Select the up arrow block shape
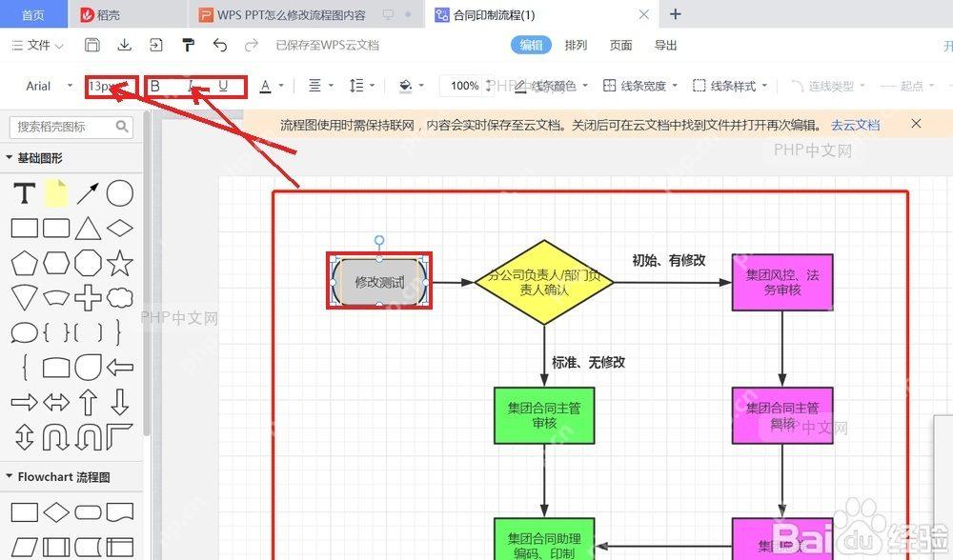953x560 pixels. (88, 402)
